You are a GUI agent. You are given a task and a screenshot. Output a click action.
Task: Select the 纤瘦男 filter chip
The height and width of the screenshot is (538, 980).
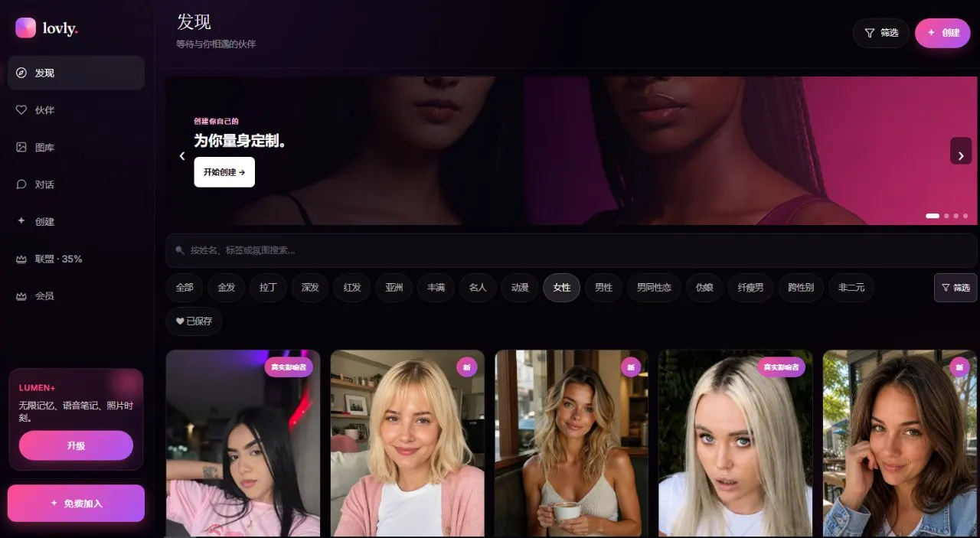click(750, 288)
